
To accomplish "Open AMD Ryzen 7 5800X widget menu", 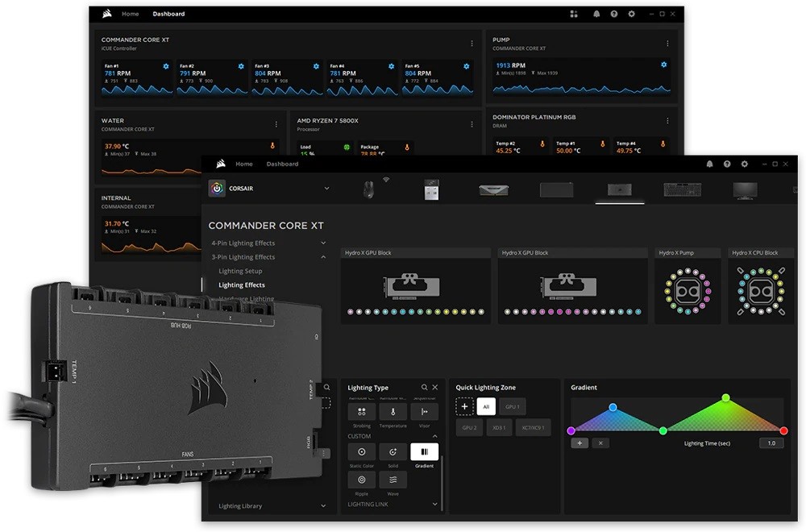I will pos(472,124).
